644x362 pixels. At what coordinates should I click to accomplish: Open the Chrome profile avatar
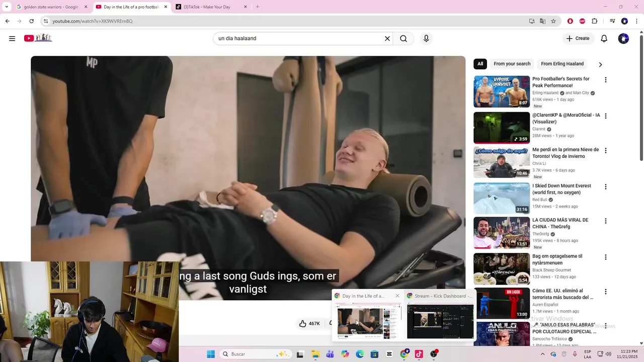pyautogui.click(x=624, y=21)
